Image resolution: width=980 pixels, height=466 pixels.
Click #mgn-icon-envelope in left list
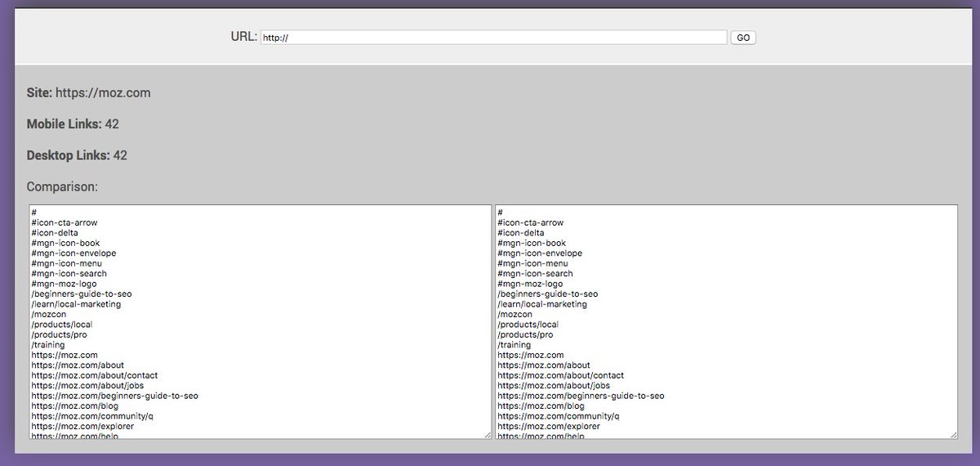coord(73,253)
